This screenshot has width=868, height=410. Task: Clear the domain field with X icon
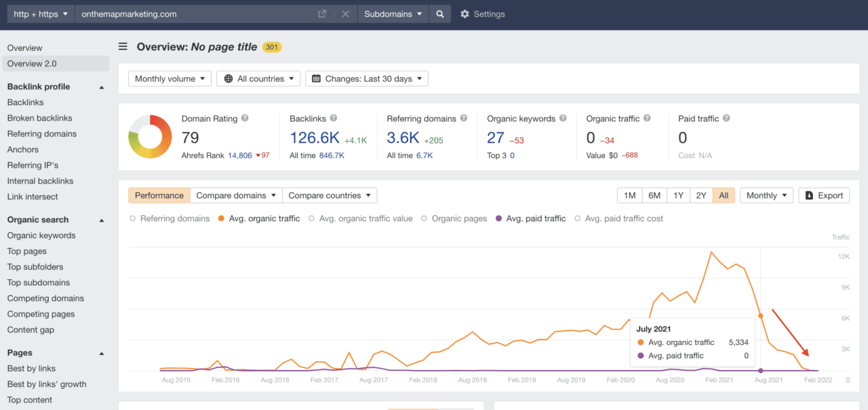click(346, 14)
